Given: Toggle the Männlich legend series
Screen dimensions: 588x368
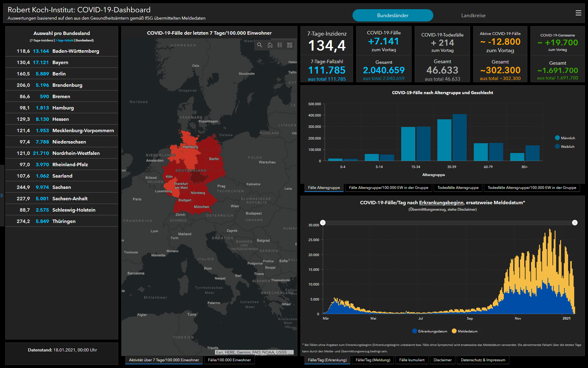Looking at the screenshot, I should [565, 138].
